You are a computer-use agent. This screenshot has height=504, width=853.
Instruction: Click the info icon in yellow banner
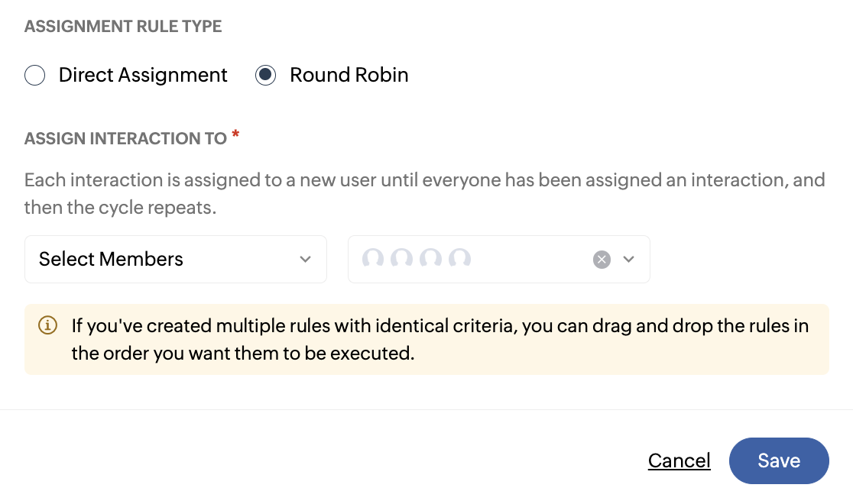(47, 326)
